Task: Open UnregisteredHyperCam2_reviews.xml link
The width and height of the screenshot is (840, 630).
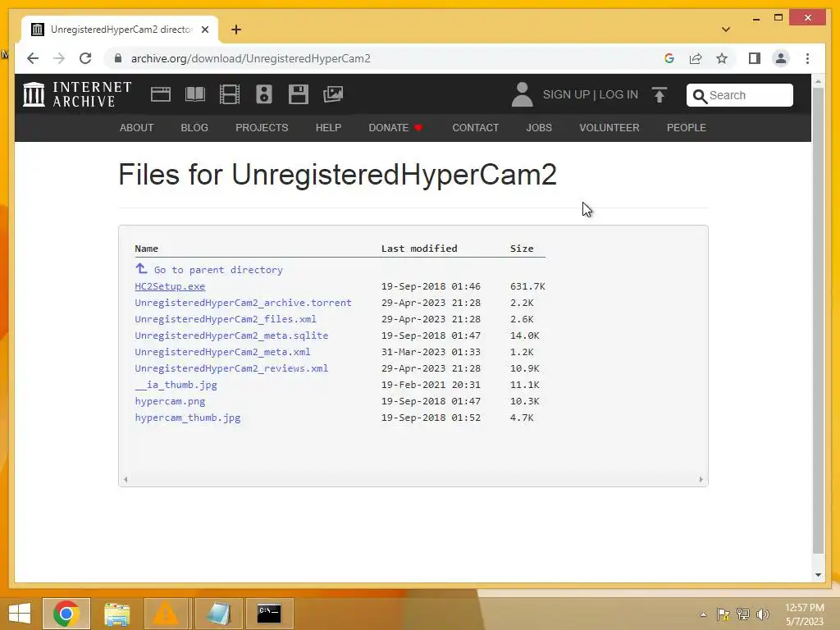Action: tap(231, 368)
